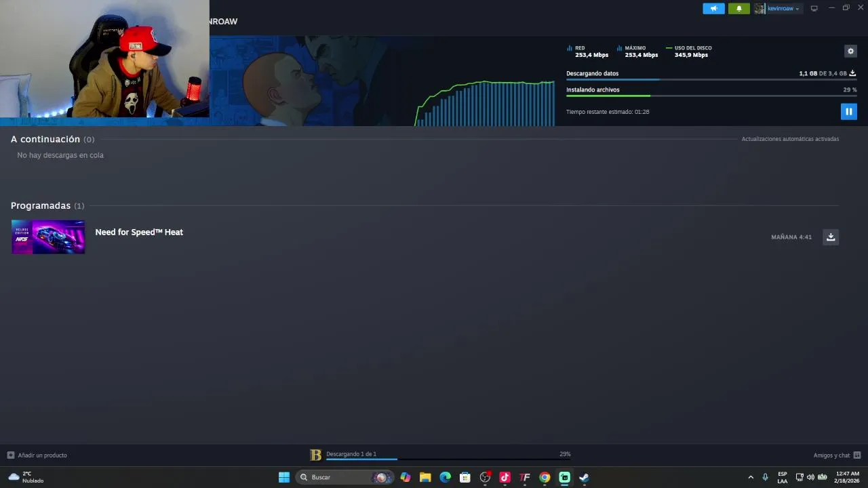Start Need for Speed Heat download now
868x488 pixels.
pyautogui.click(x=831, y=237)
